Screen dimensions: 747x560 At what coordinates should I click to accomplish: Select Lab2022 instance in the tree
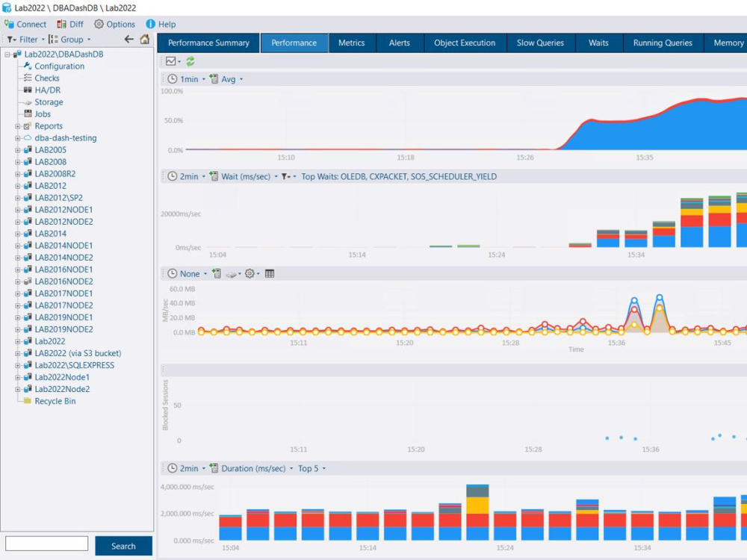49,341
